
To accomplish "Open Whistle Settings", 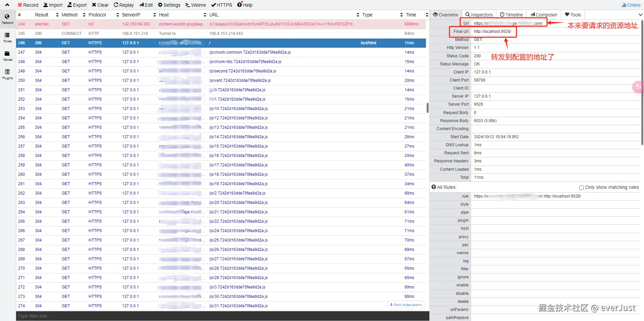I will pos(169,5).
